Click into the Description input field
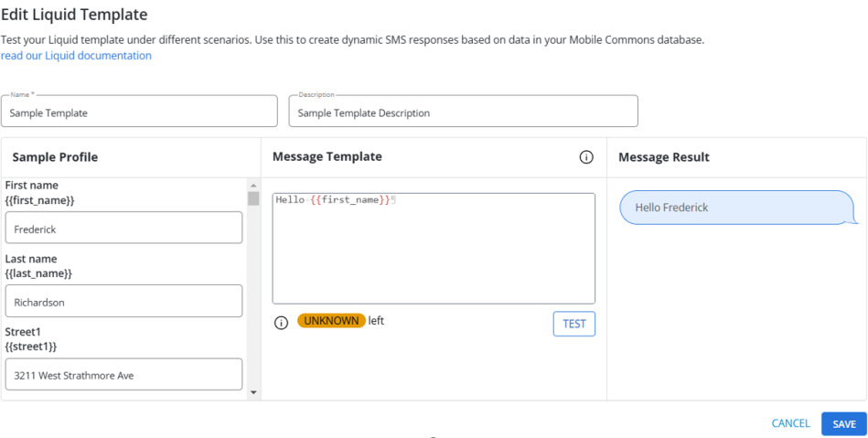 point(463,112)
